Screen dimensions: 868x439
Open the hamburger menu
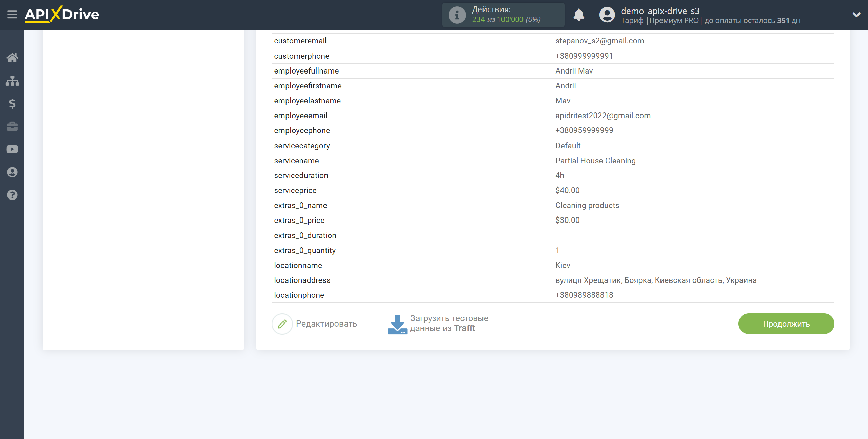pos(12,15)
